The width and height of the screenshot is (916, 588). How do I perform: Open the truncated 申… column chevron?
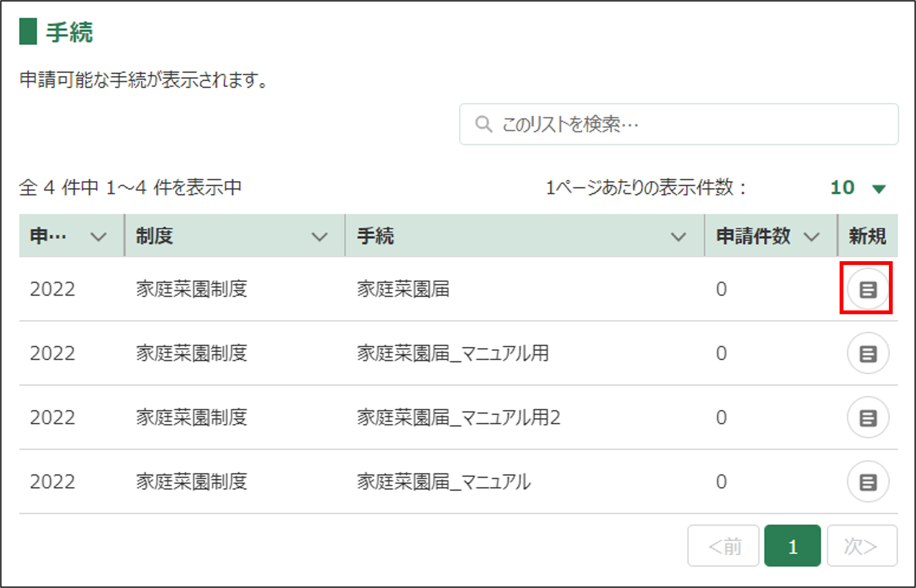[99, 237]
